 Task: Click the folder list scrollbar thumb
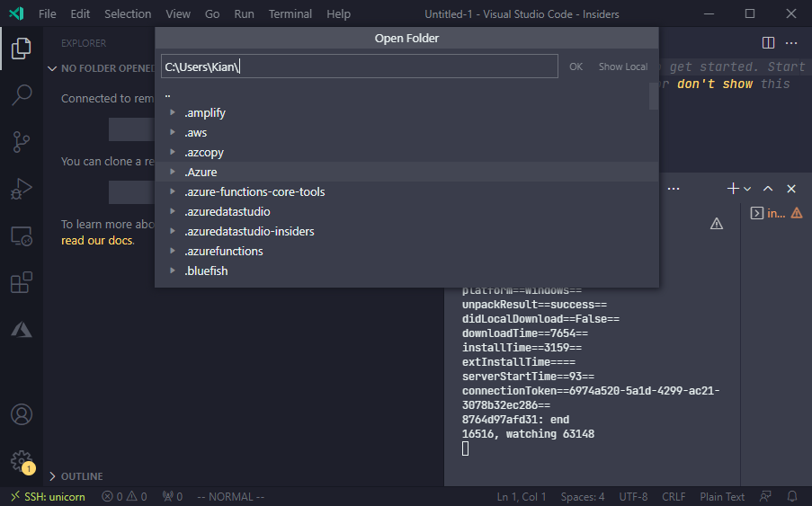tap(654, 96)
